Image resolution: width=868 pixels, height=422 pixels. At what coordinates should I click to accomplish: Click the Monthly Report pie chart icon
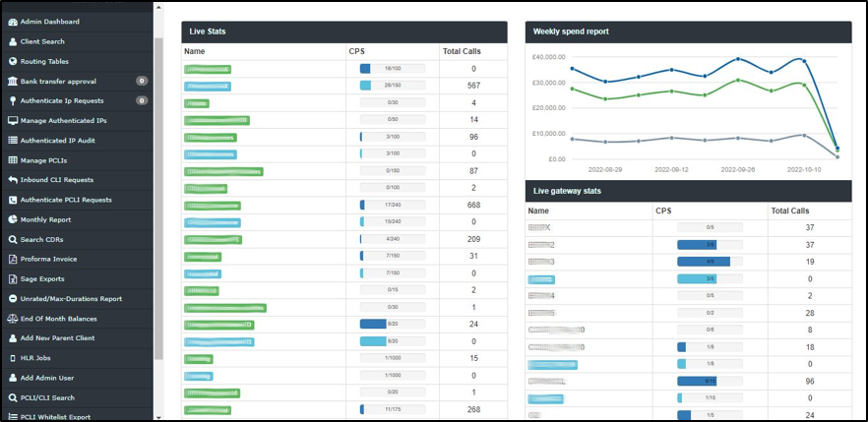coord(13,219)
